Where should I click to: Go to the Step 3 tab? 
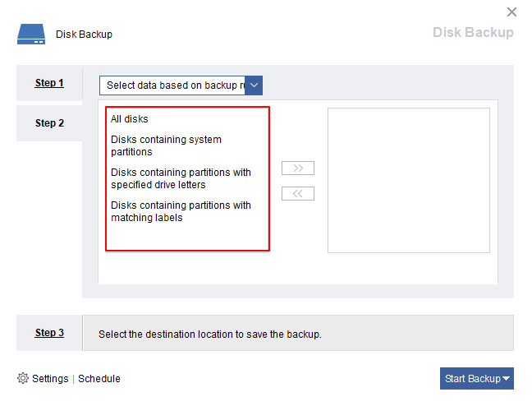(x=49, y=333)
